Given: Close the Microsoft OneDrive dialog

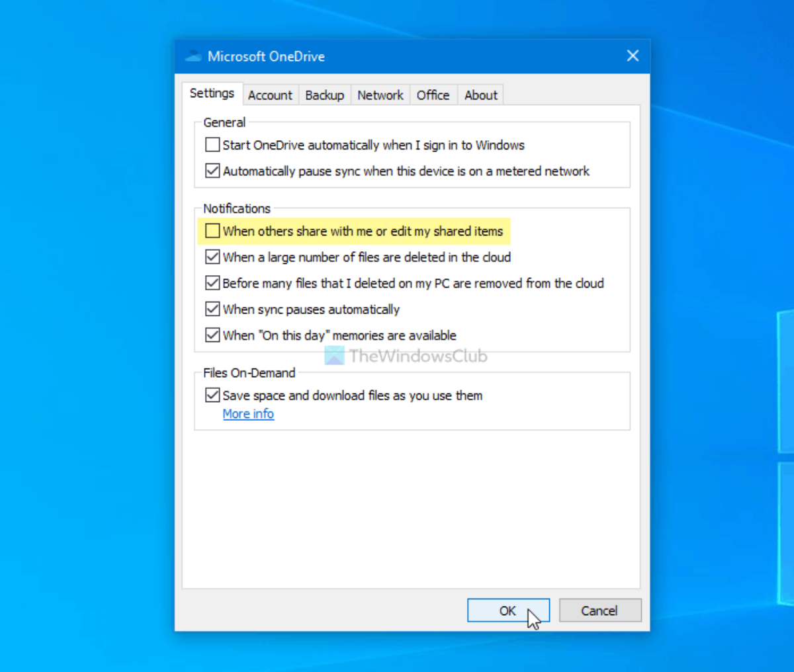Looking at the screenshot, I should [633, 56].
